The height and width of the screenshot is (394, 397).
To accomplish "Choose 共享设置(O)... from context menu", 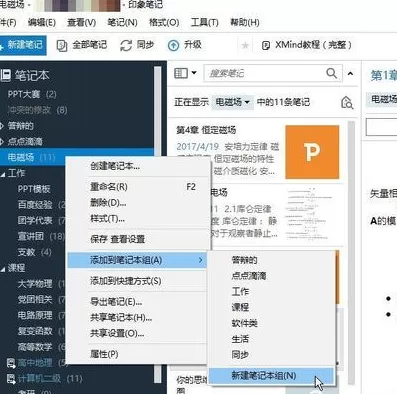I will 138,333.
